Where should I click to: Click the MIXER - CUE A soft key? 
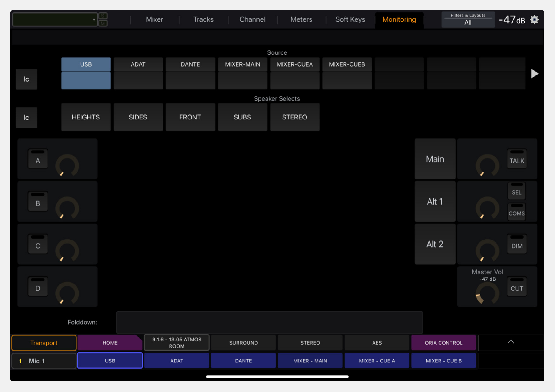tap(377, 361)
